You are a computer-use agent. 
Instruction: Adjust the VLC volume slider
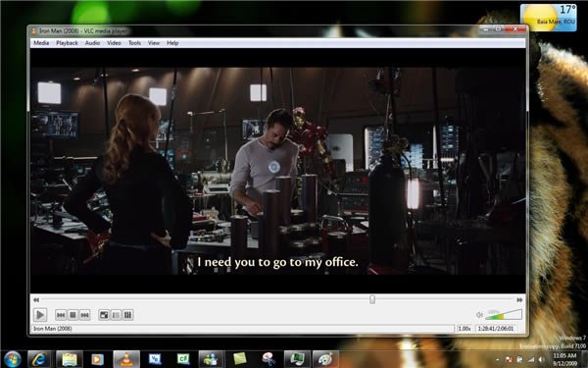click(x=504, y=314)
